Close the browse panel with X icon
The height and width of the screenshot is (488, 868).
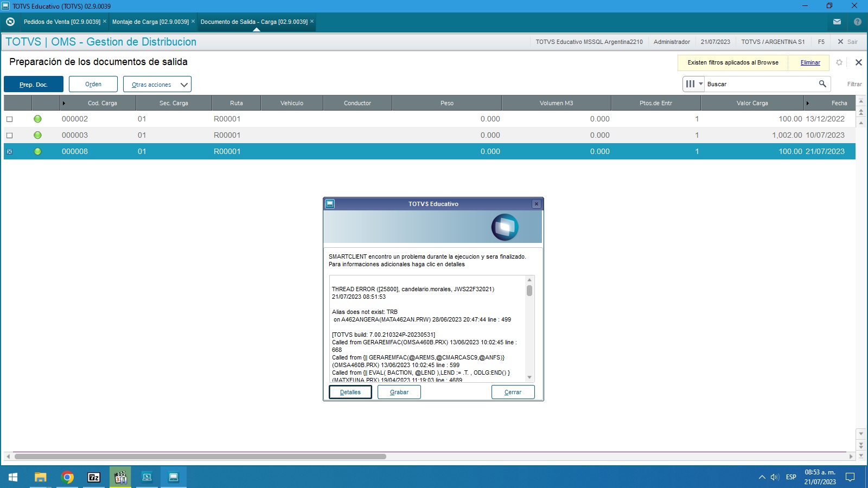pyautogui.click(x=859, y=62)
